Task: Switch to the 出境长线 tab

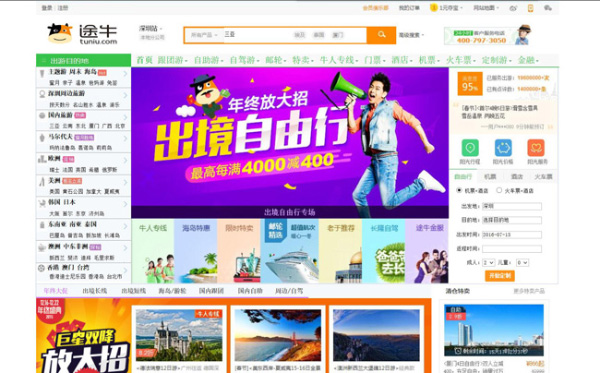Action: pyautogui.click(x=95, y=291)
